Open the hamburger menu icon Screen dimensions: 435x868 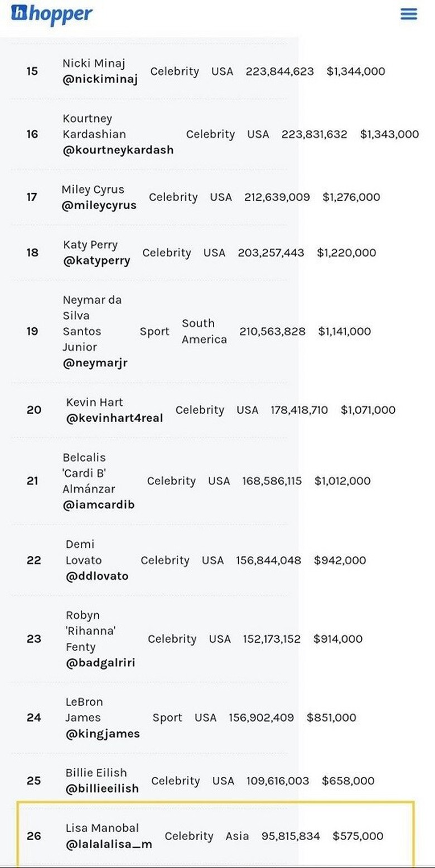[x=409, y=14]
